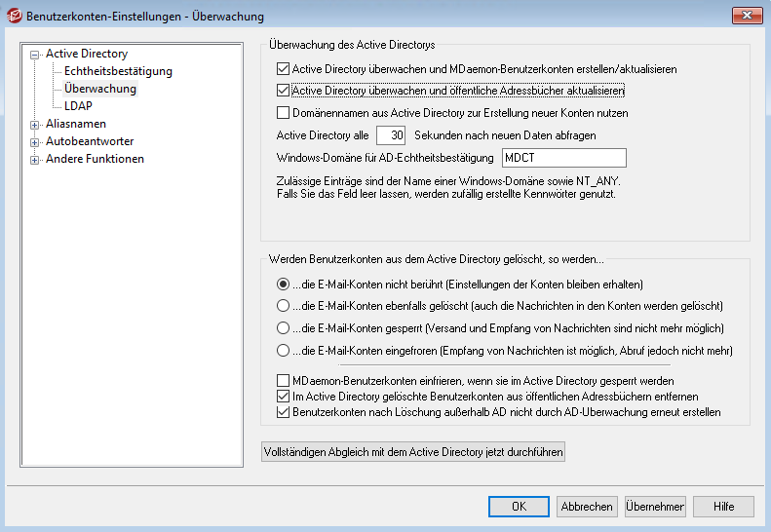Toggle MDaemon-Benutzerkonten erstellen/aktualisieren checkbox
771x532 pixels.
tap(284, 70)
